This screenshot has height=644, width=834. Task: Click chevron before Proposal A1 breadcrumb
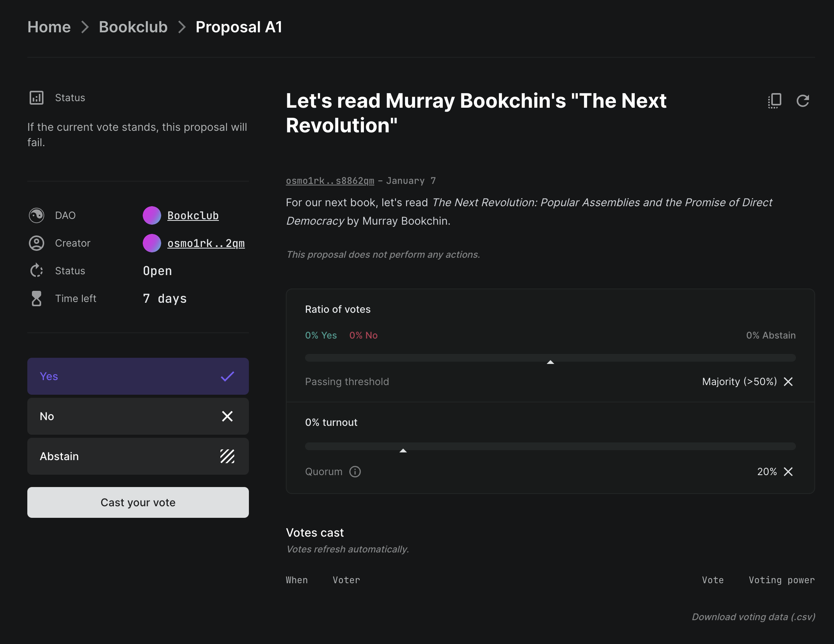click(182, 27)
